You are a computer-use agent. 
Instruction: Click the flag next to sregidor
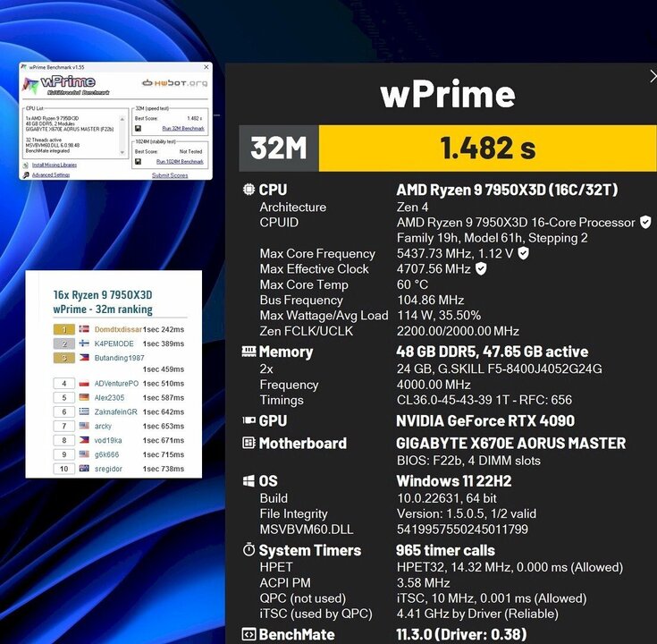coord(84,469)
